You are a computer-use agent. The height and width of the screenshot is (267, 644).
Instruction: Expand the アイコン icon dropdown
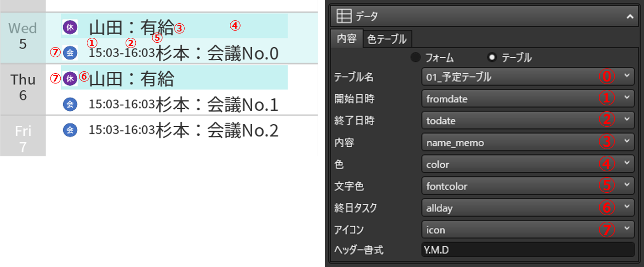click(x=528, y=230)
